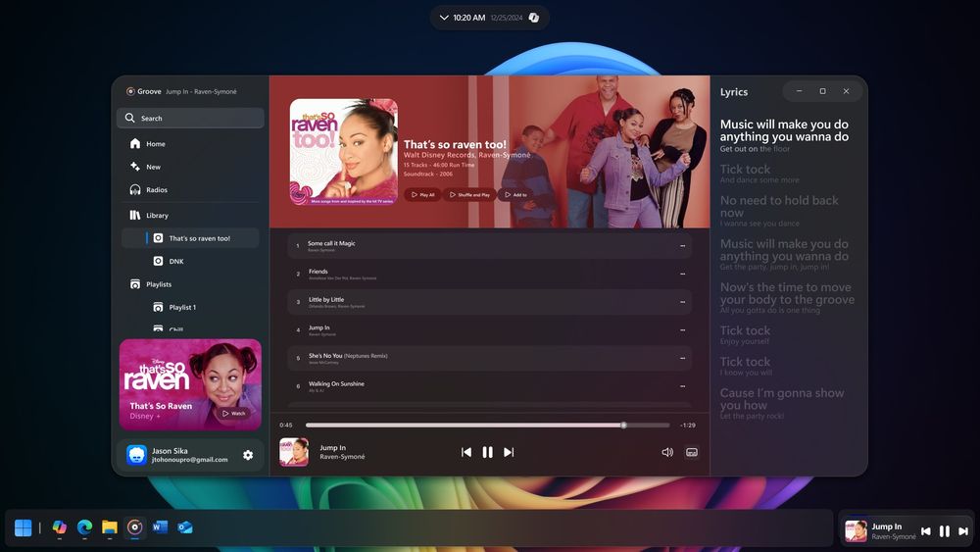
Task: Click the album cover art in the header
Action: (344, 152)
